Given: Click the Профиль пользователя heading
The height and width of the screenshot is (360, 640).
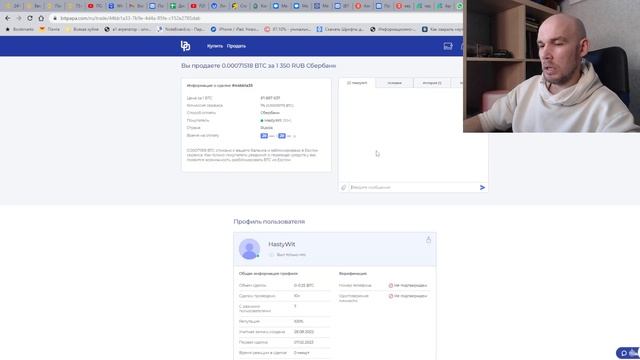Looking at the screenshot, I should (x=269, y=222).
